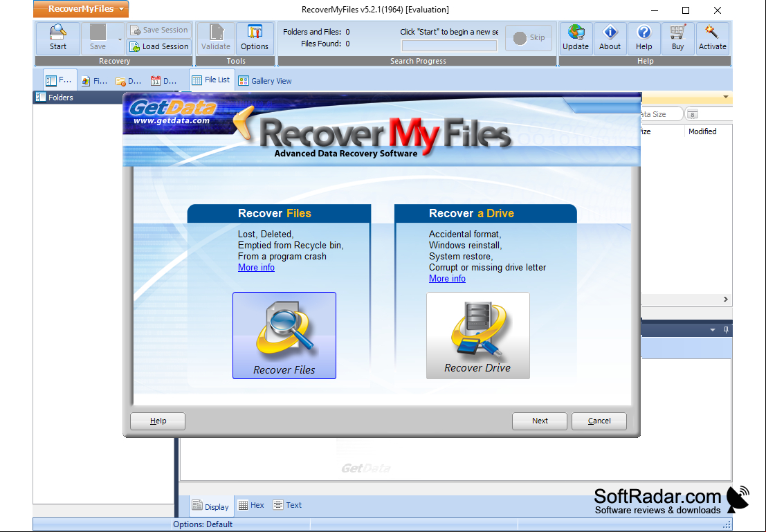Click the search progress bar
766x532 pixels.
(449, 46)
